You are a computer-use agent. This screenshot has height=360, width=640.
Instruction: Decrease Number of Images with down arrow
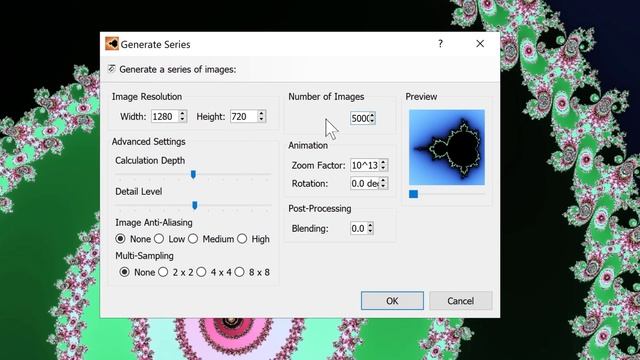372,122
